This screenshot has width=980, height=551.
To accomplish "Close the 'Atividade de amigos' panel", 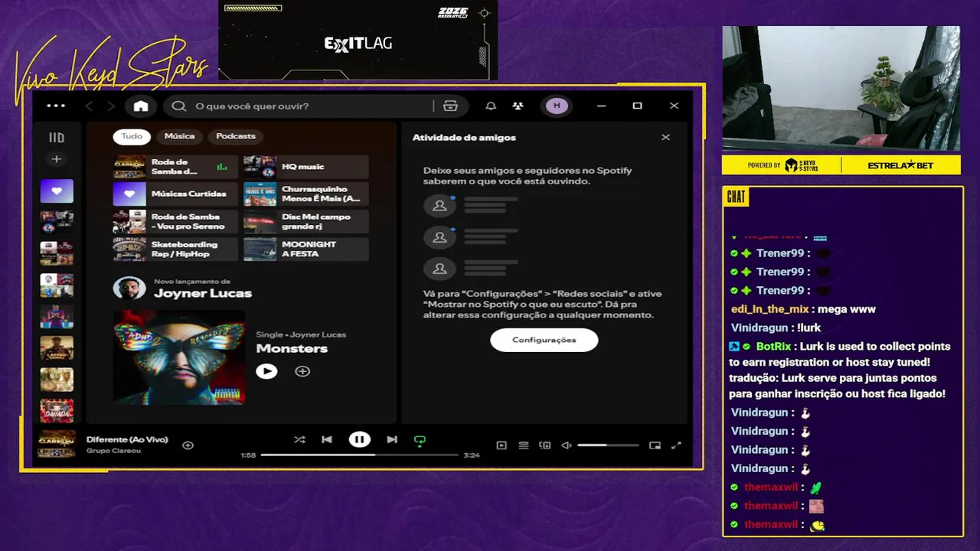I will [x=665, y=138].
